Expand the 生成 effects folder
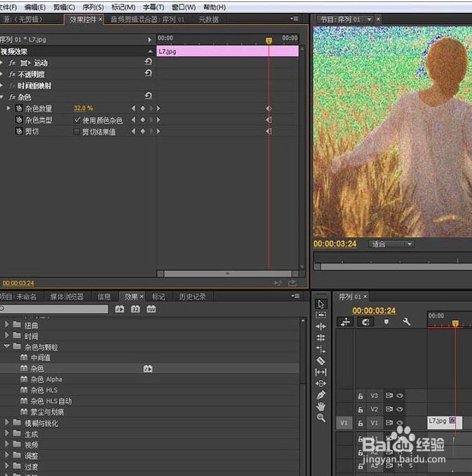The image size is (472, 476). [x=7, y=433]
